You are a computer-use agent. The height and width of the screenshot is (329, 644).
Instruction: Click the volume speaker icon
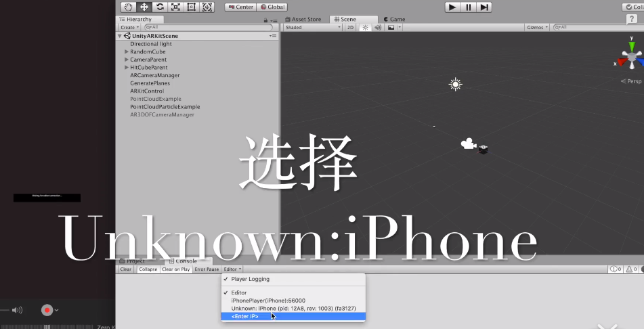tap(17, 310)
